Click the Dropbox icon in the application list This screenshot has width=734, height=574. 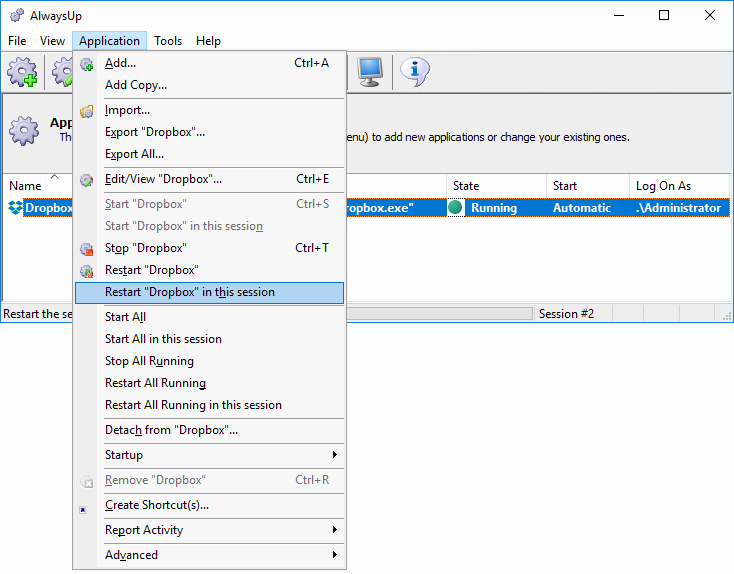(15, 207)
